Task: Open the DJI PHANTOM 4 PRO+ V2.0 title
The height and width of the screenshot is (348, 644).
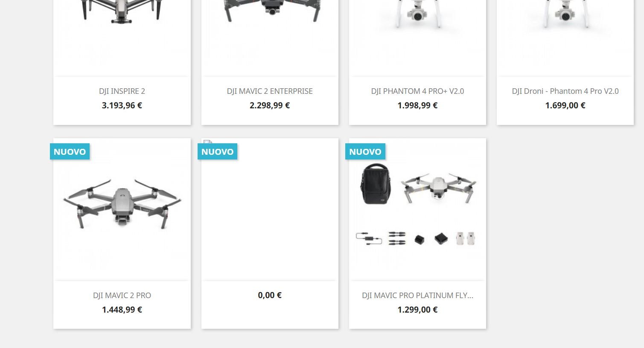Action: pos(417,91)
